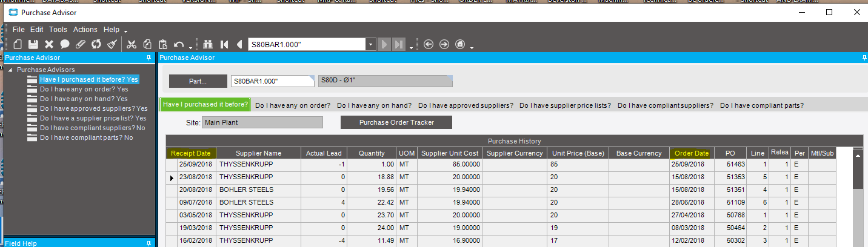Click the Attachments paperclip icon
This screenshot has width=868, height=247.
(80, 44)
